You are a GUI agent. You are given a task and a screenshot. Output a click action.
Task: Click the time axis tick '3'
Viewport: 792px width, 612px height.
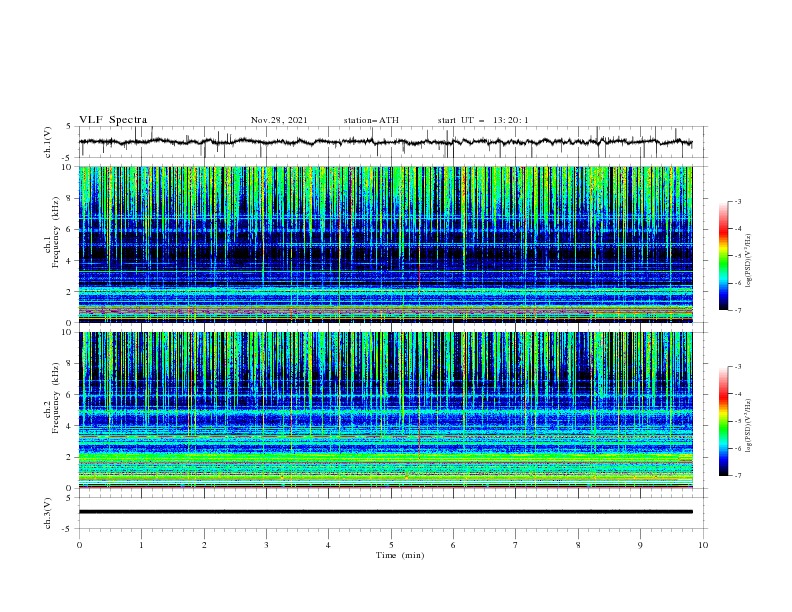click(x=266, y=545)
